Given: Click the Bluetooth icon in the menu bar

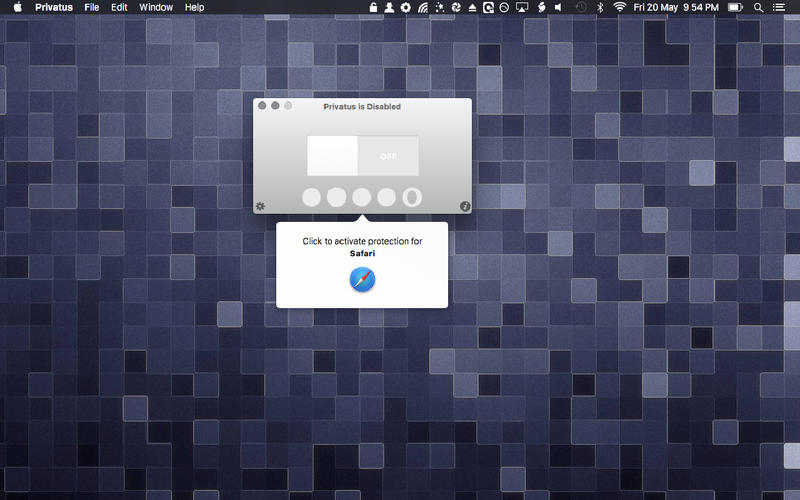Looking at the screenshot, I should tap(600, 7).
